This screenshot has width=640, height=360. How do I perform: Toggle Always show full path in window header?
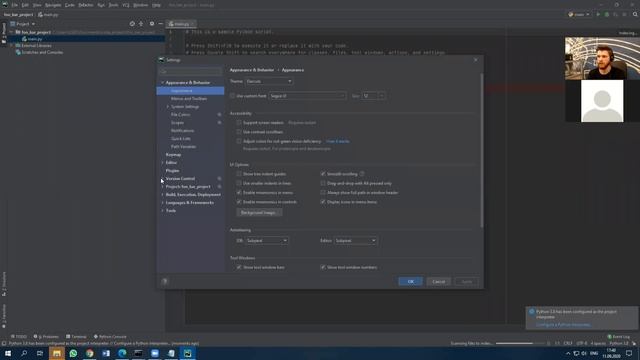(x=323, y=193)
